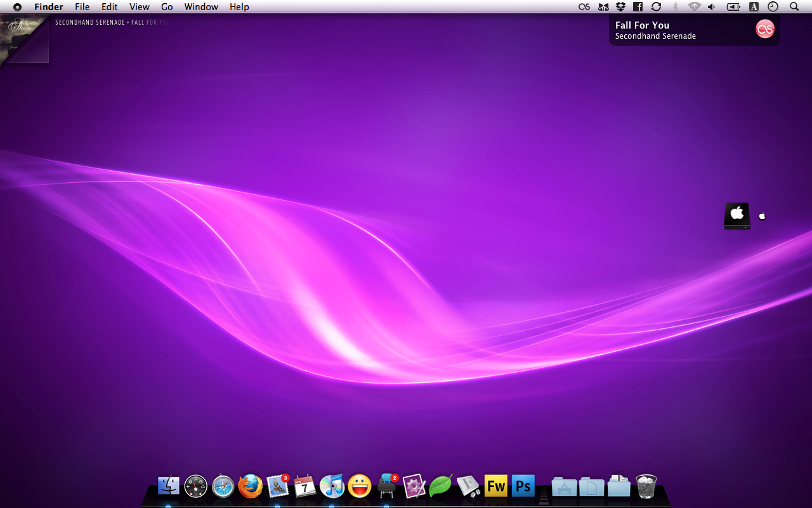Open the Safari compass icon

[223, 486]
